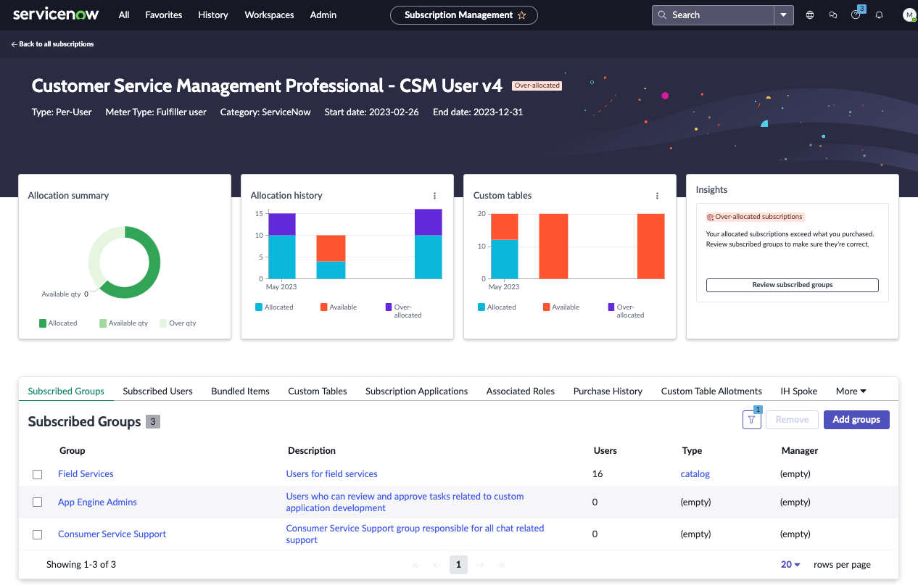Image resolution: width=918 pixels, height=588 pixels.
Task: Select the Consumer Service Support row checkbox
Action: click(x=38, y=534)
